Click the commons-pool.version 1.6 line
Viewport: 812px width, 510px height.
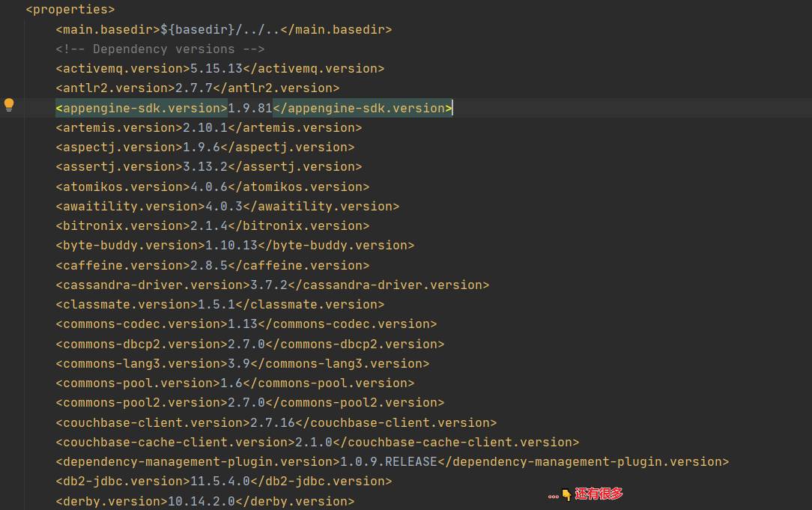pyautogui.click(x=235, y=383)
